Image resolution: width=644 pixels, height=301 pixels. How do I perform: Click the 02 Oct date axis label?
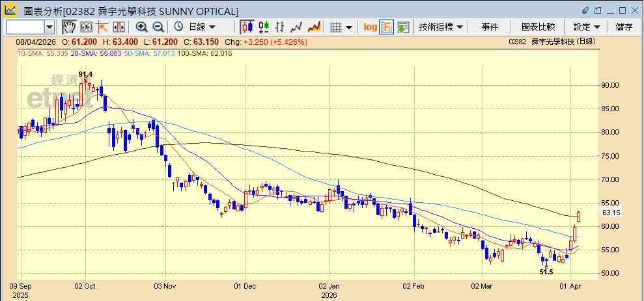click(85, 285)
